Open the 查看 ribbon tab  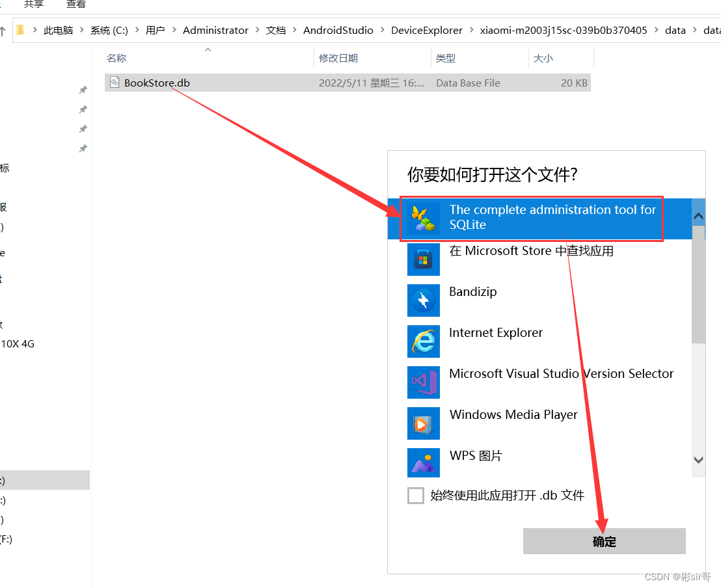click(76, 4)
